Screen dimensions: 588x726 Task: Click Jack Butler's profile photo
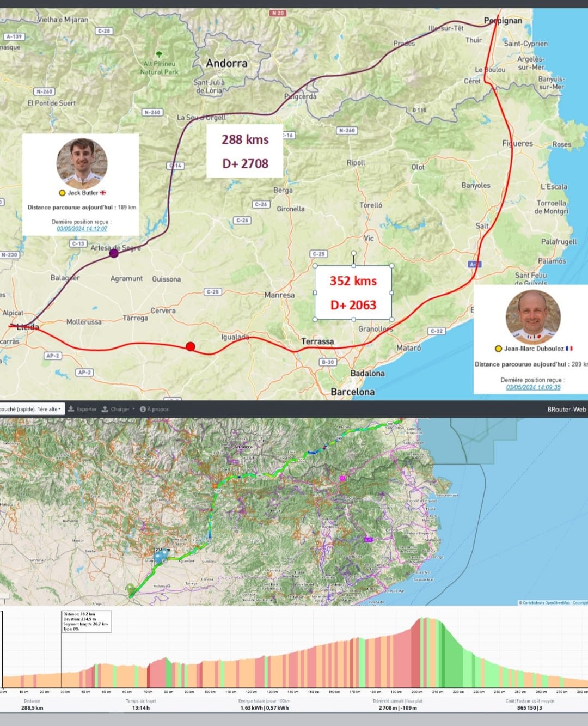pos(82,163)
